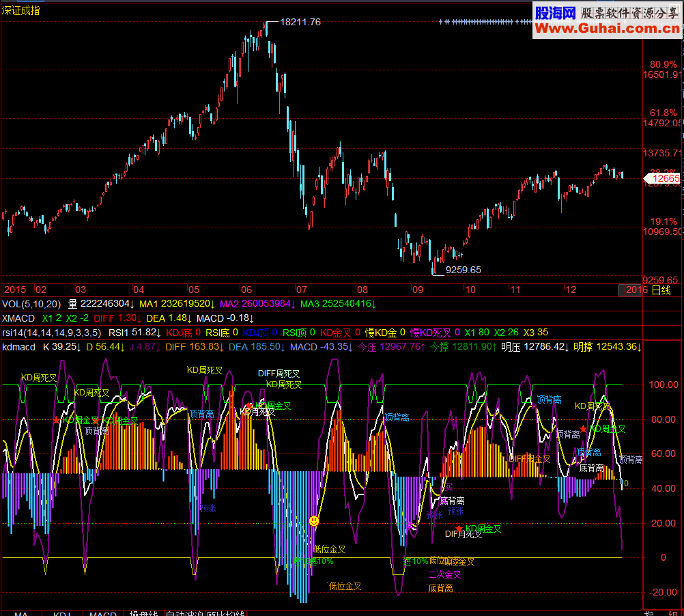
Task: Click the VOL(5,10,20) indicator name
Action: (x=31, y=304)
